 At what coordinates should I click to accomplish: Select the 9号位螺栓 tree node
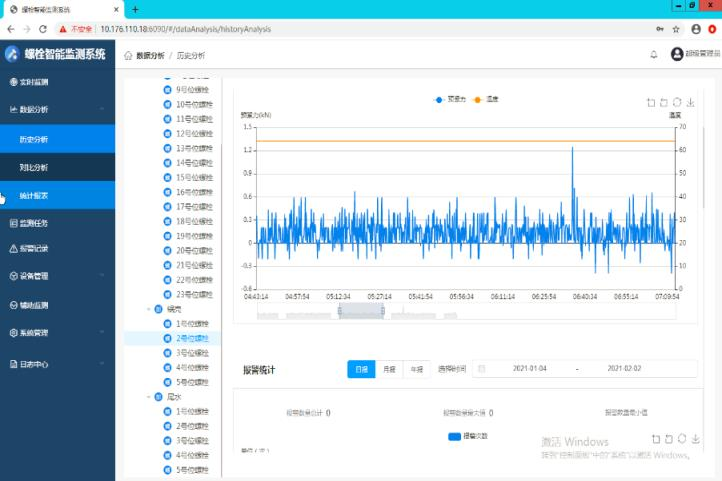pyautogui.click(x=192, y=89)
